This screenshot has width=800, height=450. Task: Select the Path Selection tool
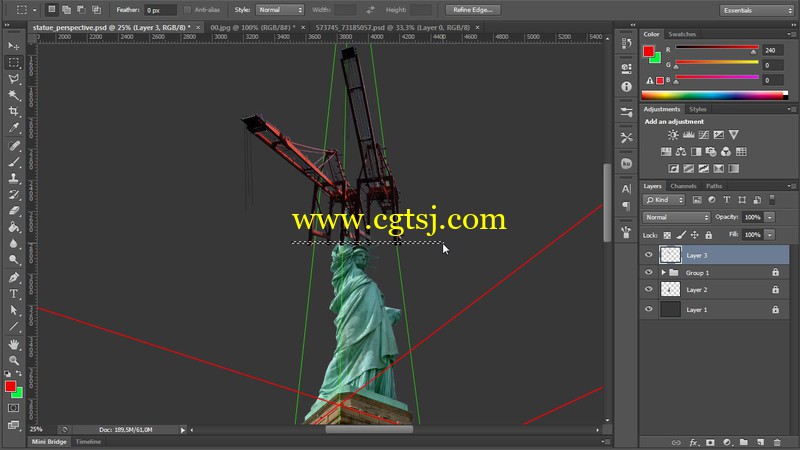(14, 311)
